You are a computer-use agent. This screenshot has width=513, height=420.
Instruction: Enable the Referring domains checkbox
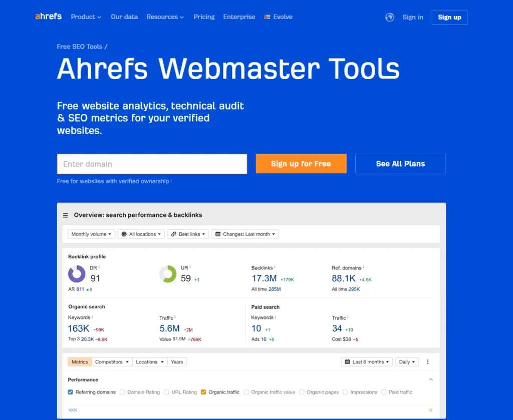pos(70,392)
